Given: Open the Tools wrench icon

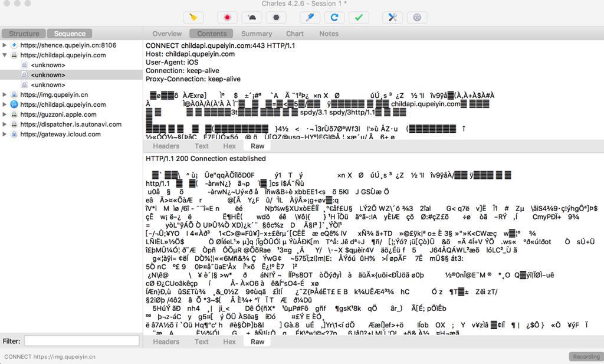Looking at the screenshot, I should pyautogui.click(x=392, y=17).
